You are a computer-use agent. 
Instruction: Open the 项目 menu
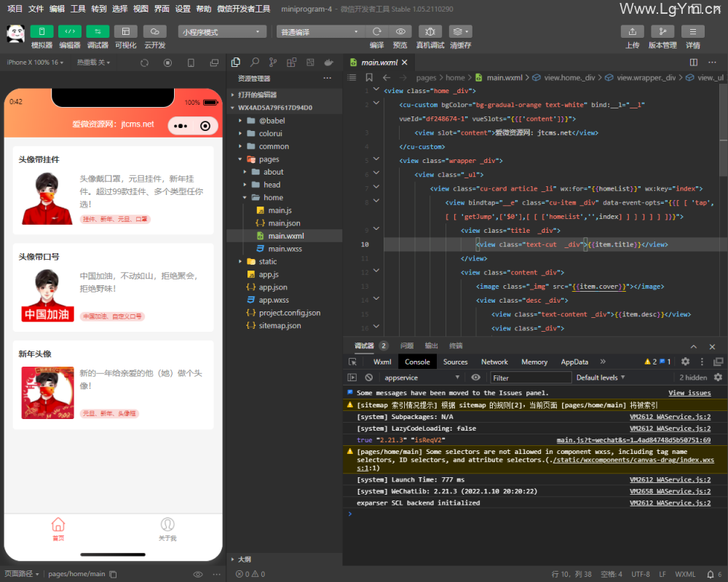pos(15,9)
